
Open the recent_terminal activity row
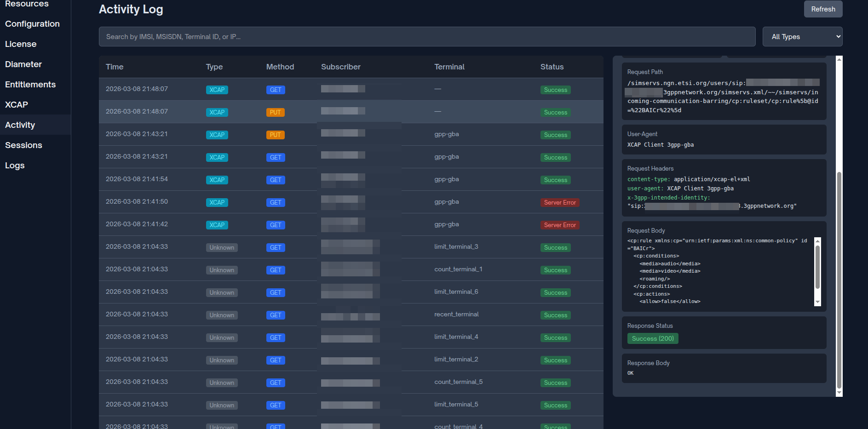tap(456, 315)
